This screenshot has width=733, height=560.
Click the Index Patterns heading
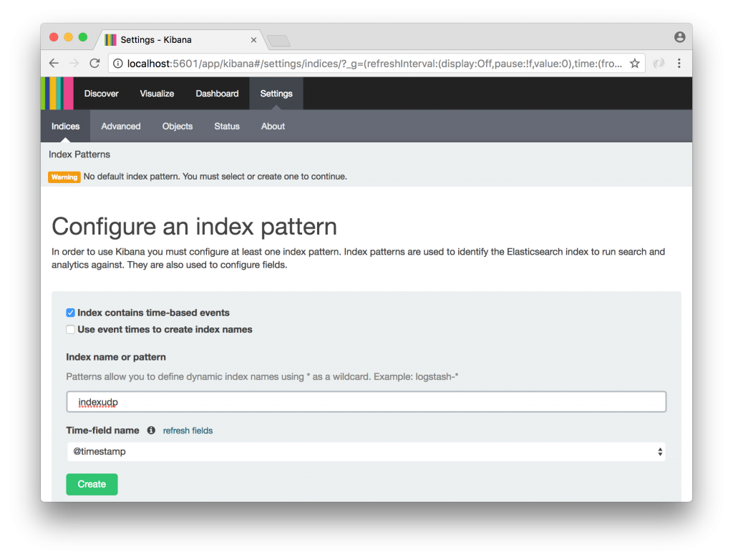tap(79, 154)
